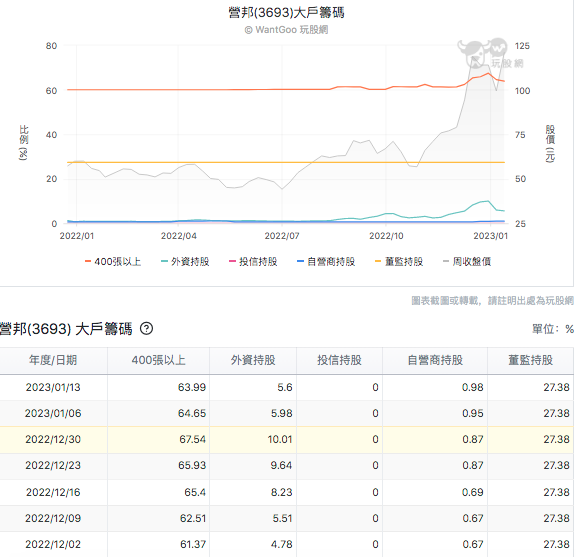
Task: Click the 投信持股 table column header
Action: point(339,360)
